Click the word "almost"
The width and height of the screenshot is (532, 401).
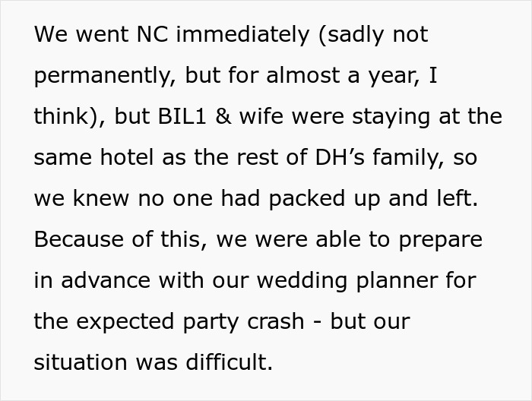point(303,75)
